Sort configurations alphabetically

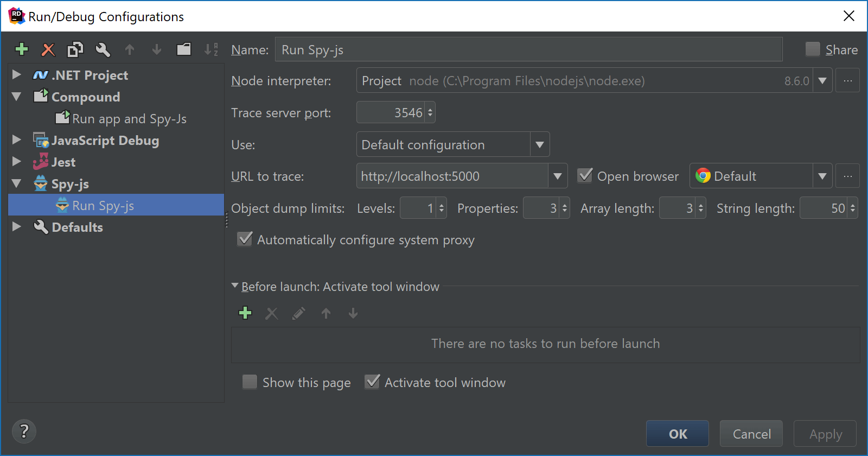point(211,49)
